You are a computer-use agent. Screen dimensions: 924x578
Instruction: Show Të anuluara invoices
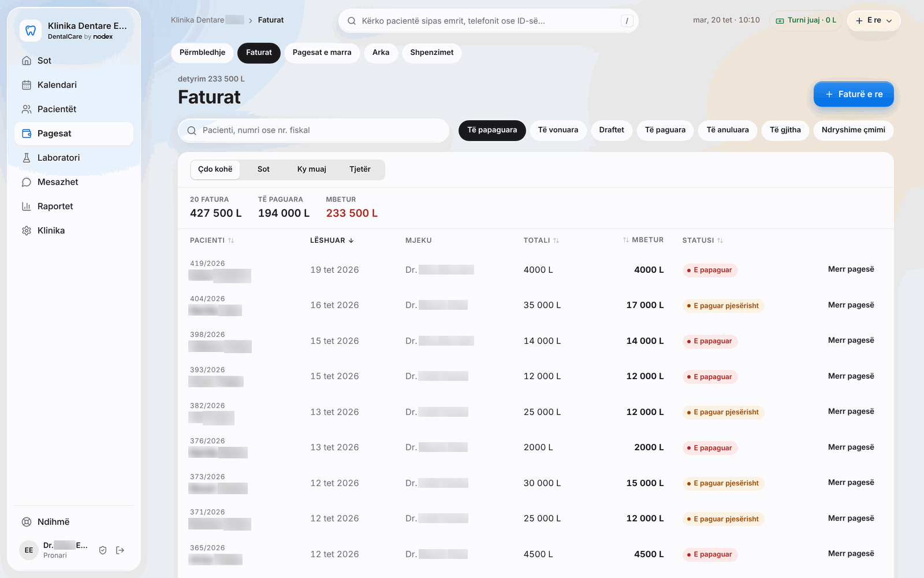click(728, 130)
